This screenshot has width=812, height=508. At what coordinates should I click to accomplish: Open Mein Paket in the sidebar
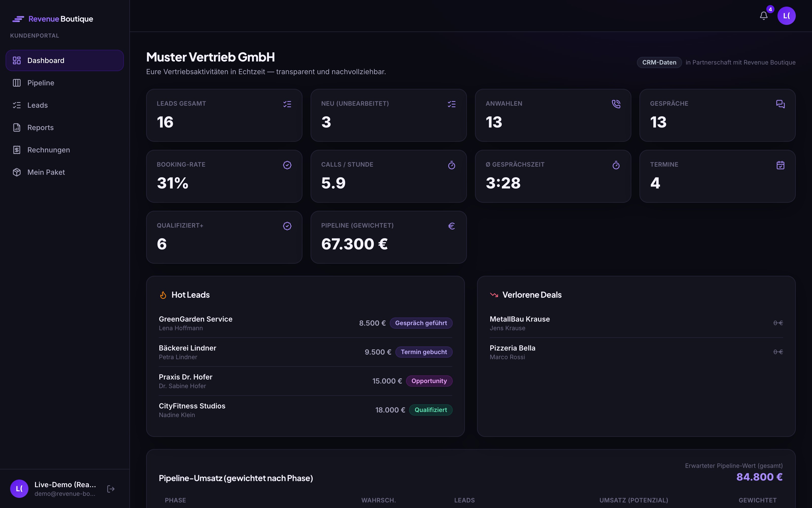pyautogui.click(x=65, y=172)
